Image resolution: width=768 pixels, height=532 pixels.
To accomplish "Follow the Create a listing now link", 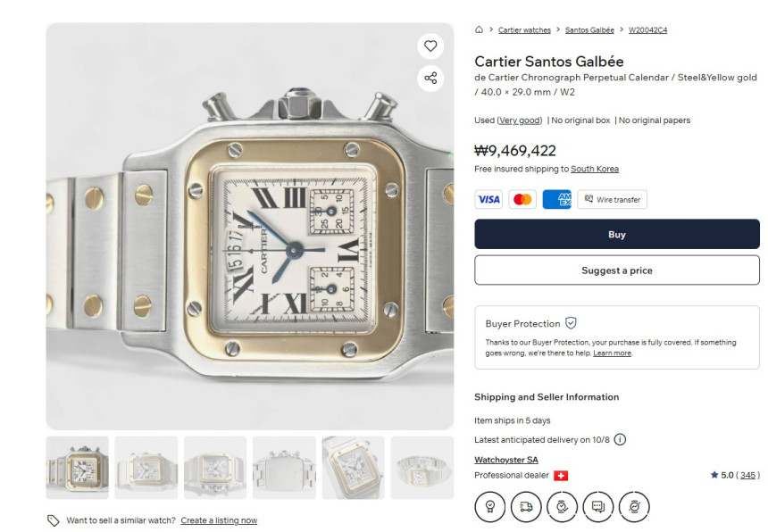I will [x=219, y=520].
